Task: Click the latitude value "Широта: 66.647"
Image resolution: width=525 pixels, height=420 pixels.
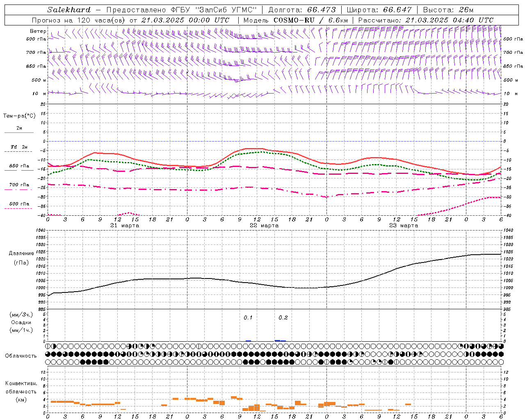Action: [x=379, y=10]
